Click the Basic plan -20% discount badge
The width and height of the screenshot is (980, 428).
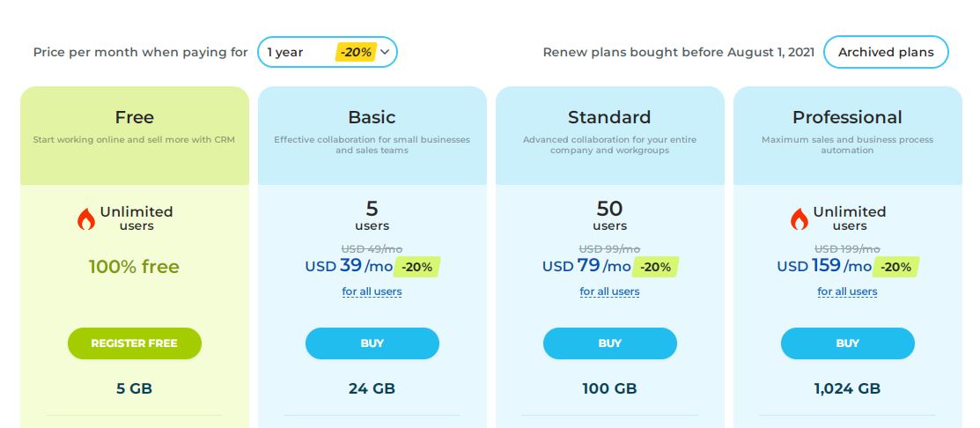pyautogui.click(x=416, y=267)
